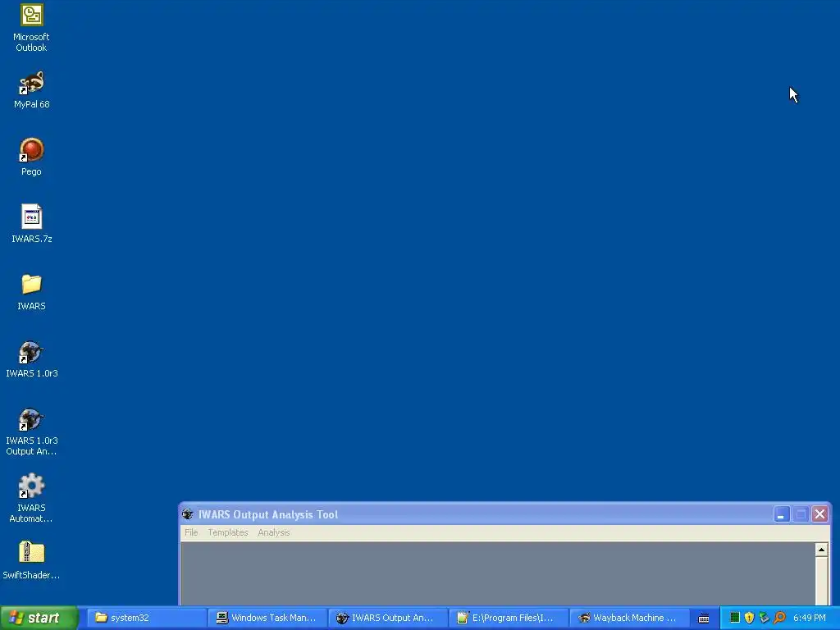Image resolution: width=840 pixels, height=630 pixels.
Task: Open the Analysis menu
Action: click(x=274, y=532)
